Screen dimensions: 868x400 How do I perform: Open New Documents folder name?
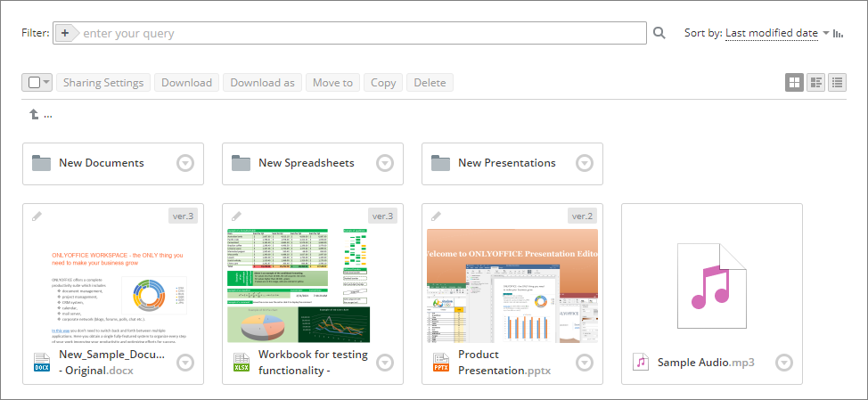click(102, 163)
